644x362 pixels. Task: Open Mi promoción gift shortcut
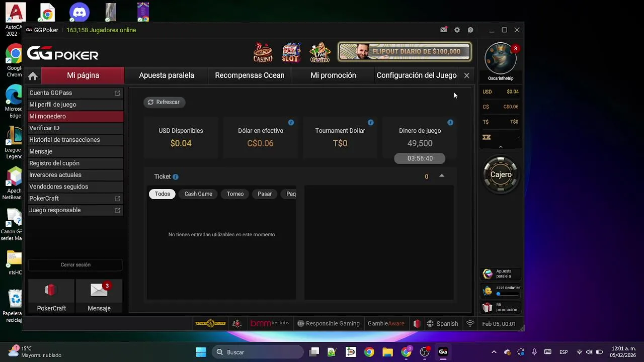pyautogui.click(x=501, y=307)
